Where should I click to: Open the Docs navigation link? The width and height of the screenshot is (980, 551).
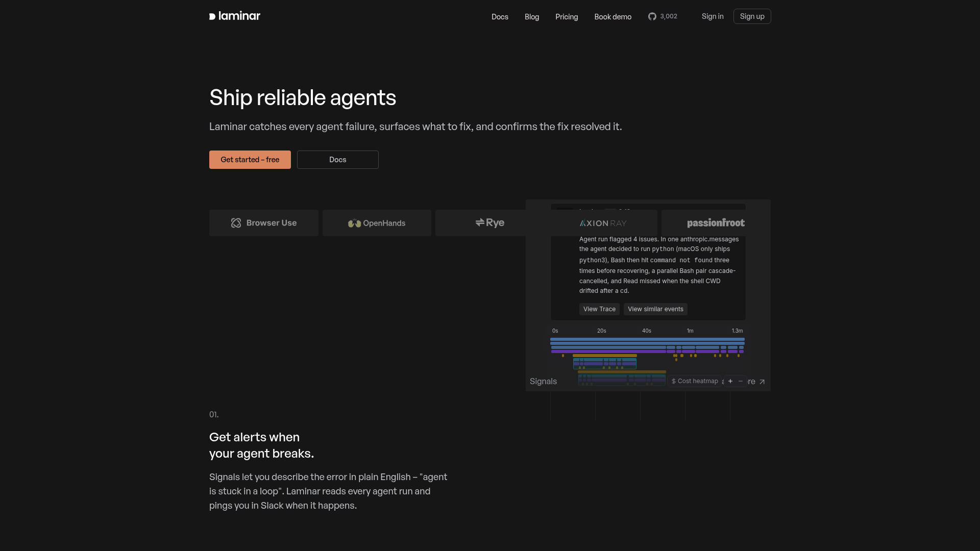500,17
